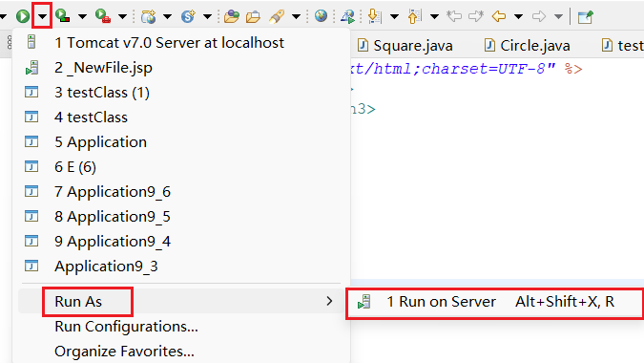Click the Open Web Browser globe icon
Viewport: 644px width, 363px height.
pos(321,16)
